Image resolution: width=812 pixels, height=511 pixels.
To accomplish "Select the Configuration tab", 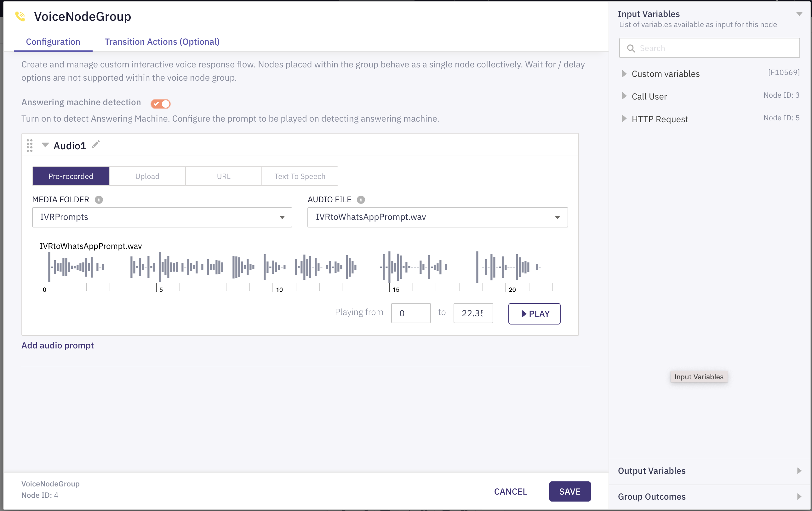I will click(x=53, y=42).
